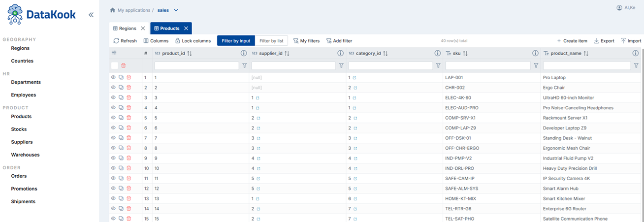Click the home icon in breadcrumb

[x=113, y=10]
